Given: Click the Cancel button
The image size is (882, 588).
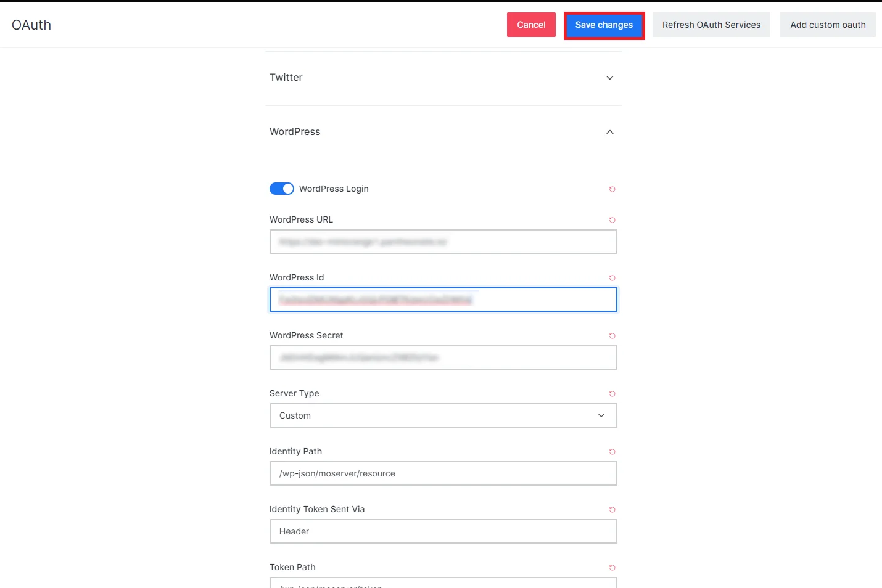Looking at the screenshot, I should click(x=531, y=25).
